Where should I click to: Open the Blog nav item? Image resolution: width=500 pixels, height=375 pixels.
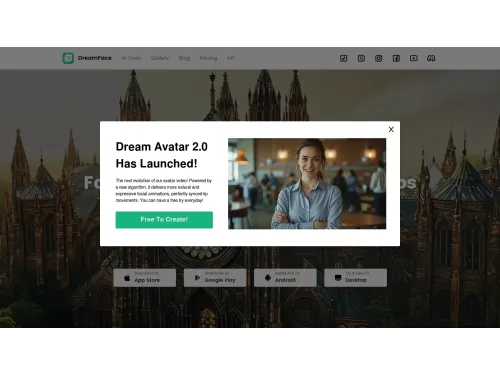point(184,58)
